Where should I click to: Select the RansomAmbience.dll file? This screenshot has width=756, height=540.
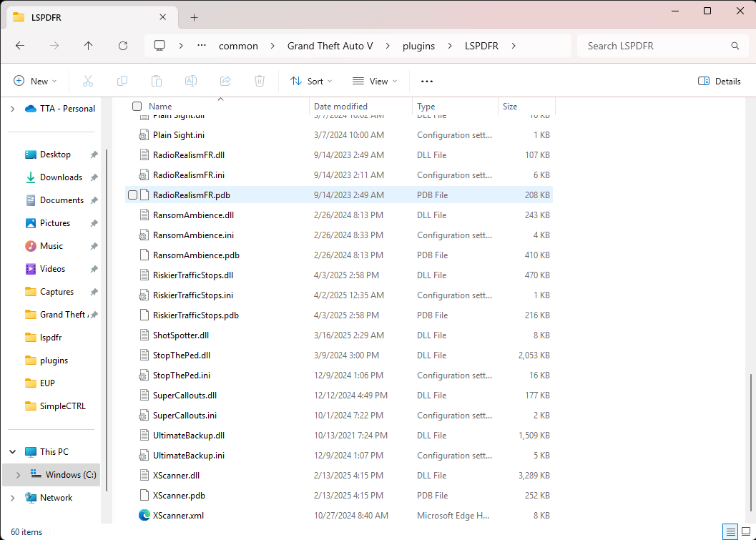(338, 215)
